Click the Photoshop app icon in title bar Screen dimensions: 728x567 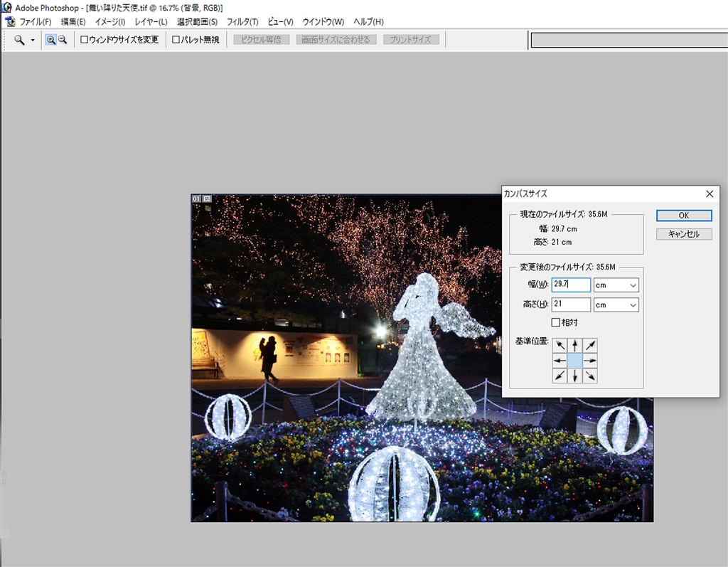coord(6,7)
